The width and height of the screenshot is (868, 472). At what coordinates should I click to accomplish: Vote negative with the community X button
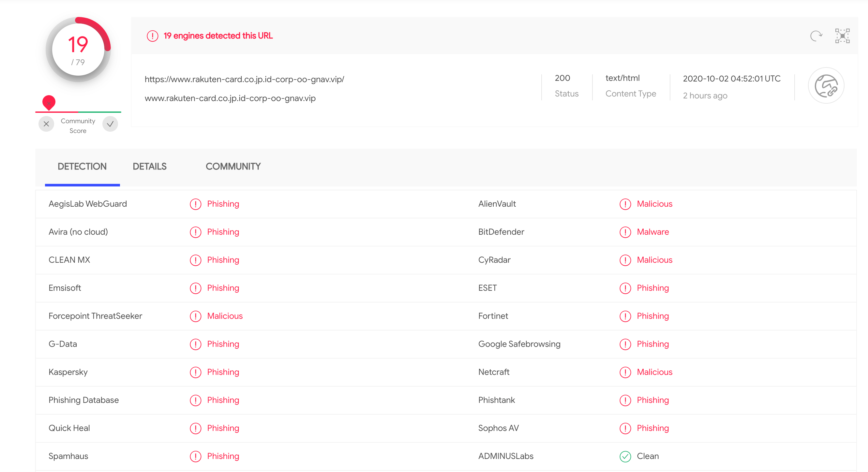pos(46,124)
